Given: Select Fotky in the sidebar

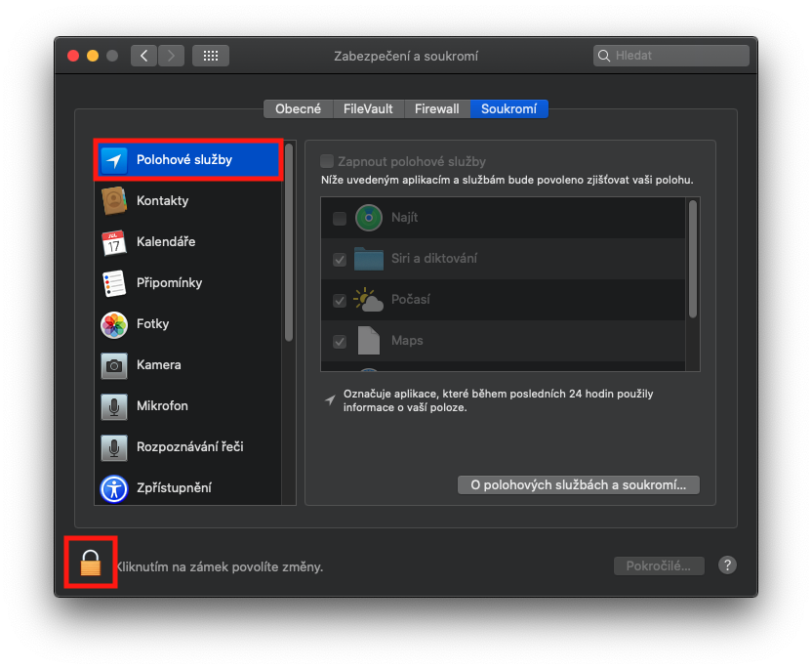Looking at the screenshot, I should (188, 324).
